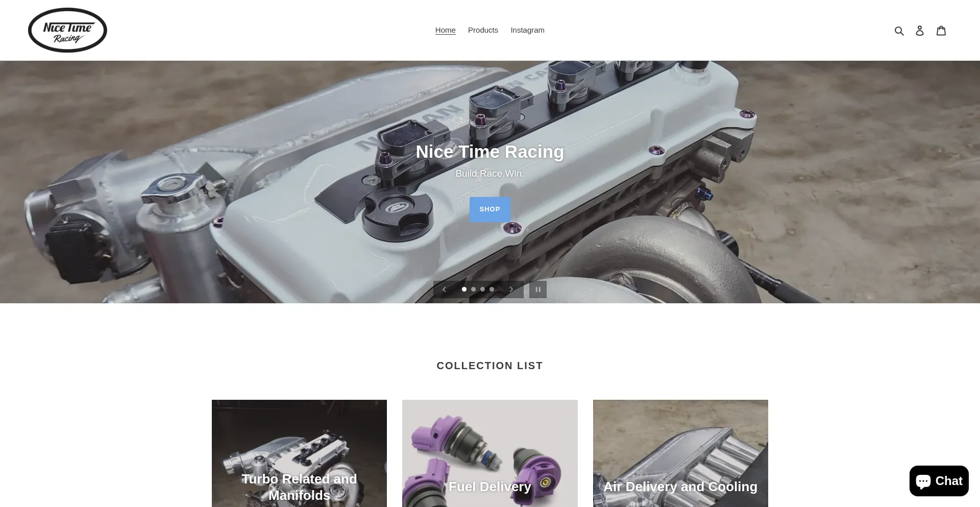Open the Home menu item
The image size is (980, 507).
tap(445, 30)
